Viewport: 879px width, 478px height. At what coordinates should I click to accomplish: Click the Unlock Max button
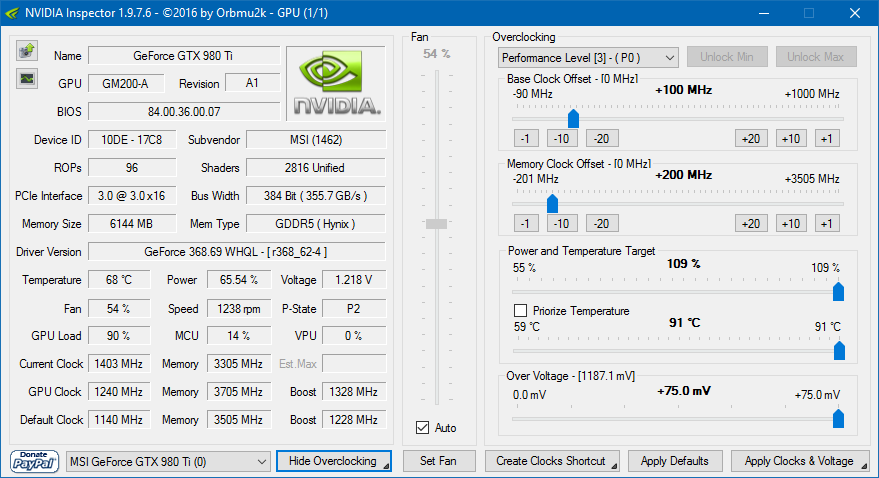[x=816, y=57]
